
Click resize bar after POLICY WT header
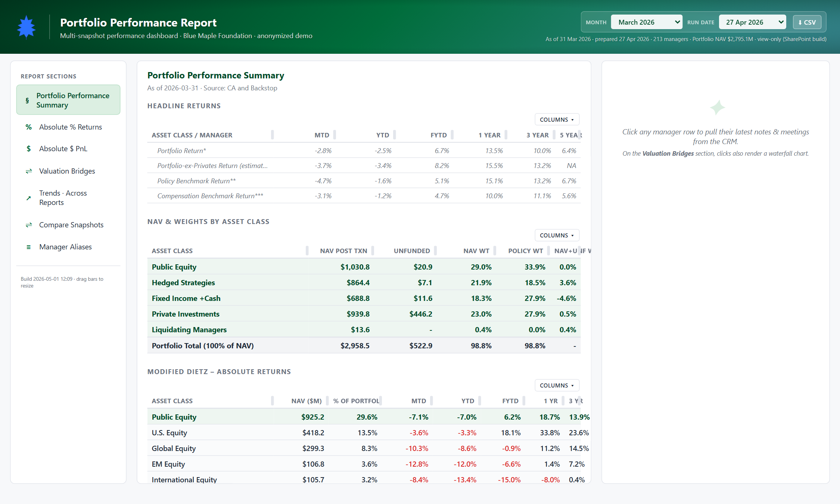click(x=548, y=251)
